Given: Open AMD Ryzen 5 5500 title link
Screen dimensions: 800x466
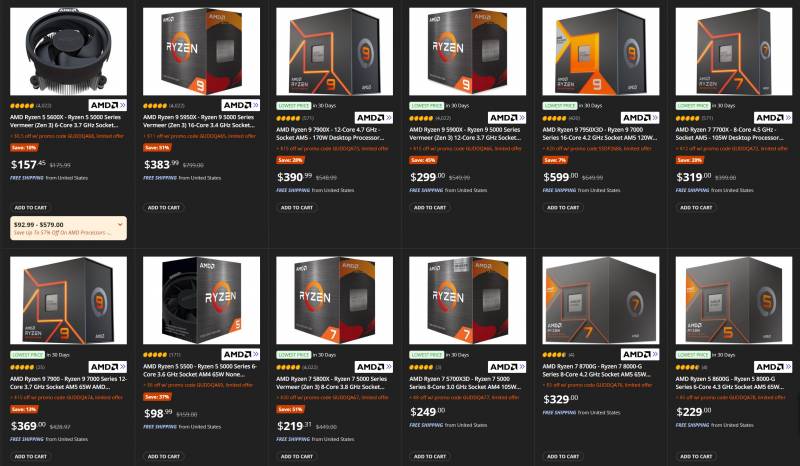Looking at the screenshot, I should click(x=199, y=370).
